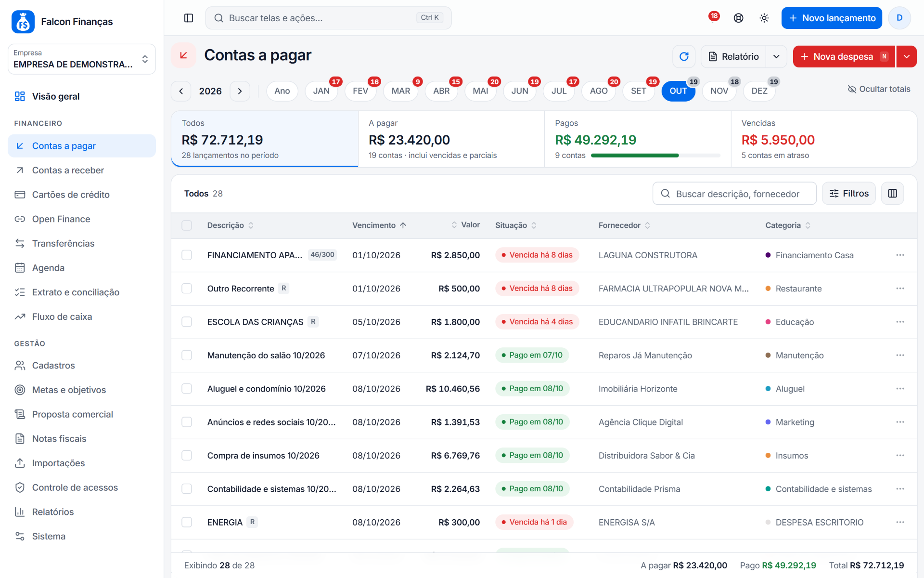Select the SET month tab
The image size is (924, 578).
point(639,91)
